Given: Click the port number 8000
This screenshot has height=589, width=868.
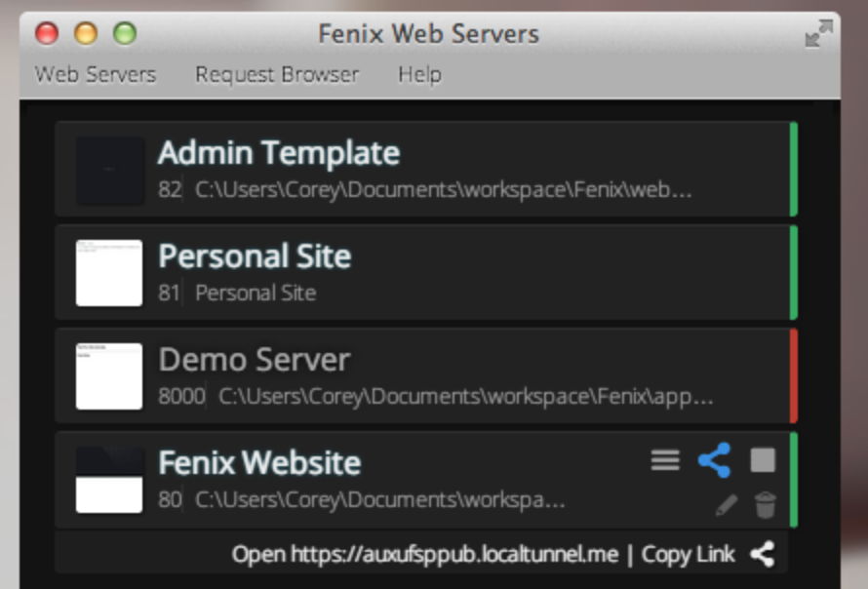Looking at the screenshot, I should (x=181, y=396).
